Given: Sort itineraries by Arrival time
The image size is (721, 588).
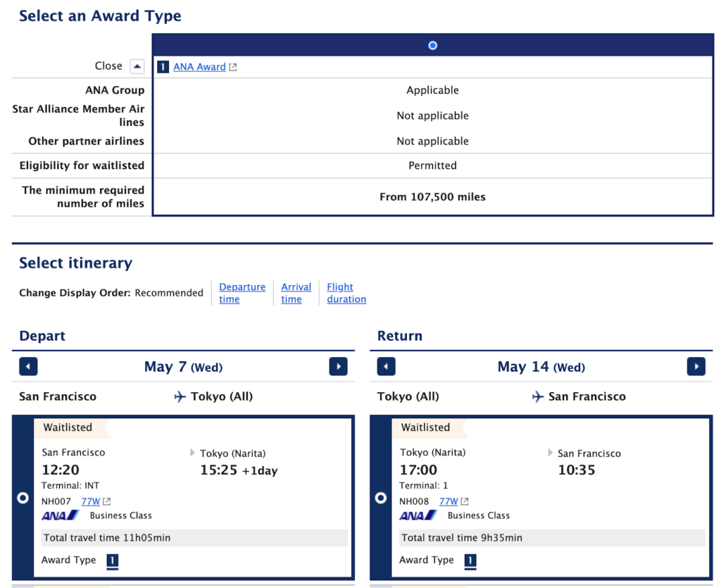Looking at the screenshot, I should click(x=296, y=293).
